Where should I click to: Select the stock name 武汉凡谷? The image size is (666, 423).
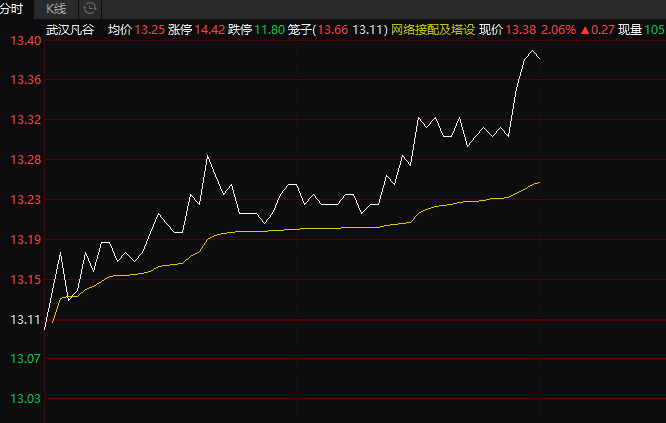(70, 30)
